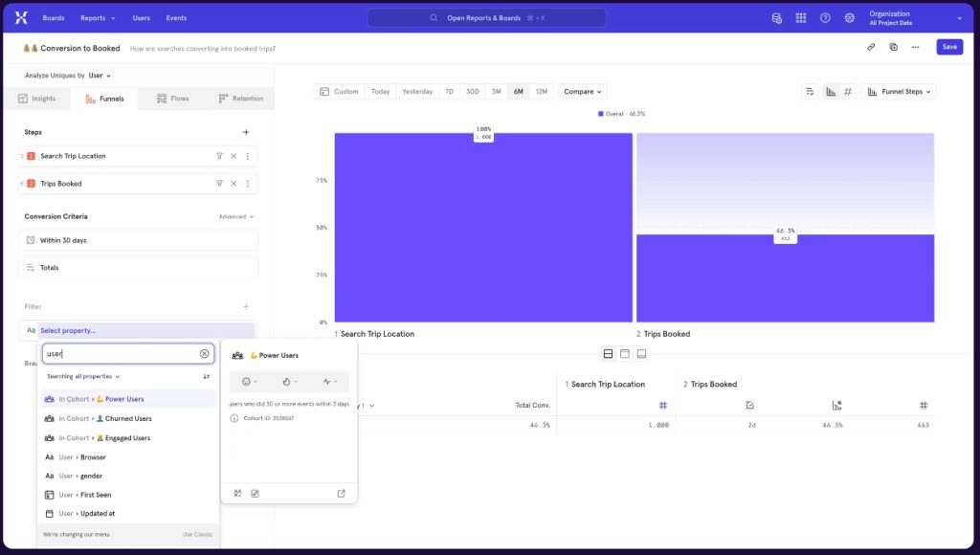Clear the property search text field
Viewport: 980px width, 555px height.
tap(204, 354)
